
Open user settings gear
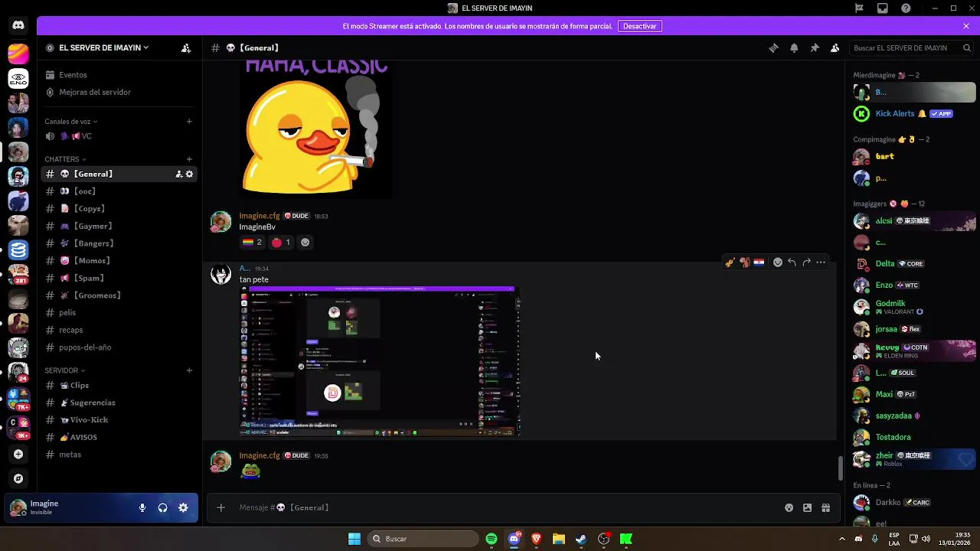[183, 507]
